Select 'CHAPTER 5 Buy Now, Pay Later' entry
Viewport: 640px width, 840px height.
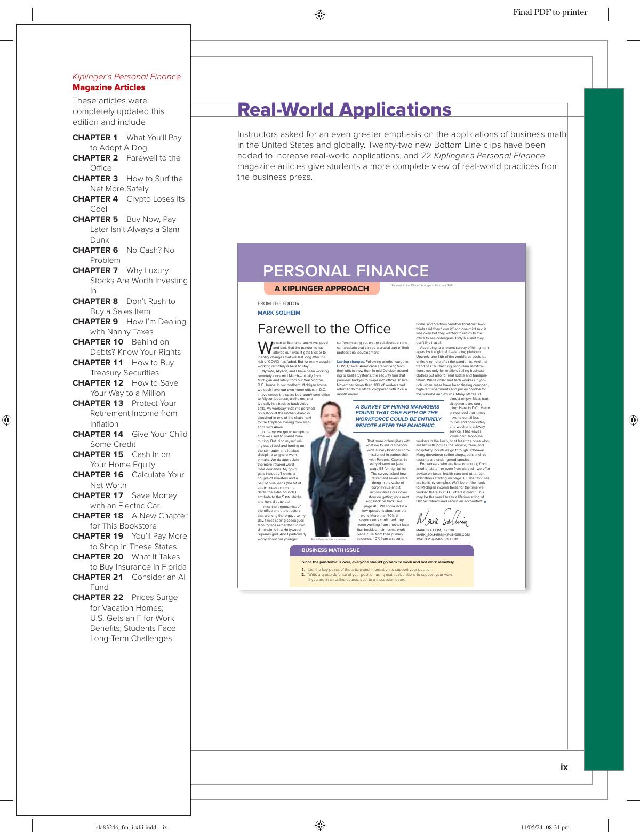click(126, 229)
